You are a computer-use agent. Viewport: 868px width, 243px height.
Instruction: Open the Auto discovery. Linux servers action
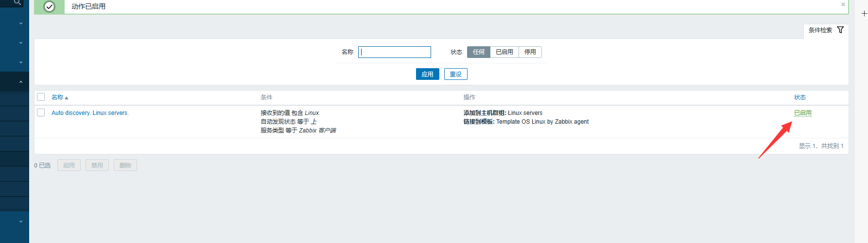click(x=90, y=113)
